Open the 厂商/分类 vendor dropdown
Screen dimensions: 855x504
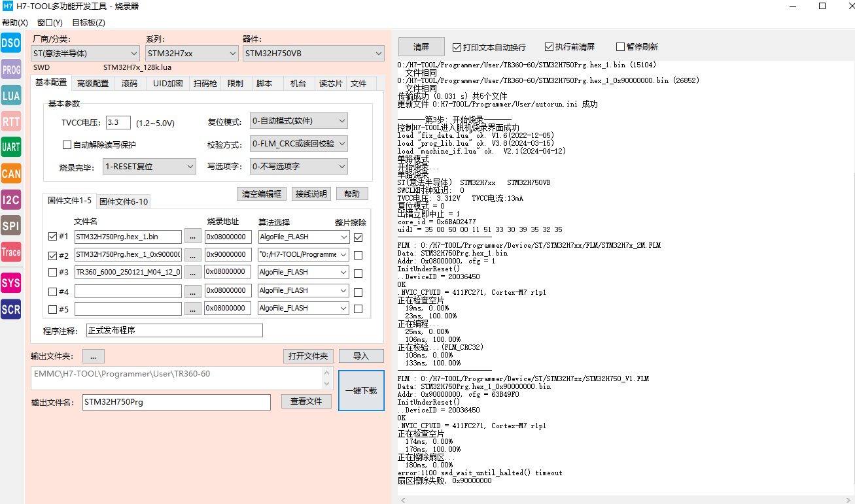[x=85, y=53]
